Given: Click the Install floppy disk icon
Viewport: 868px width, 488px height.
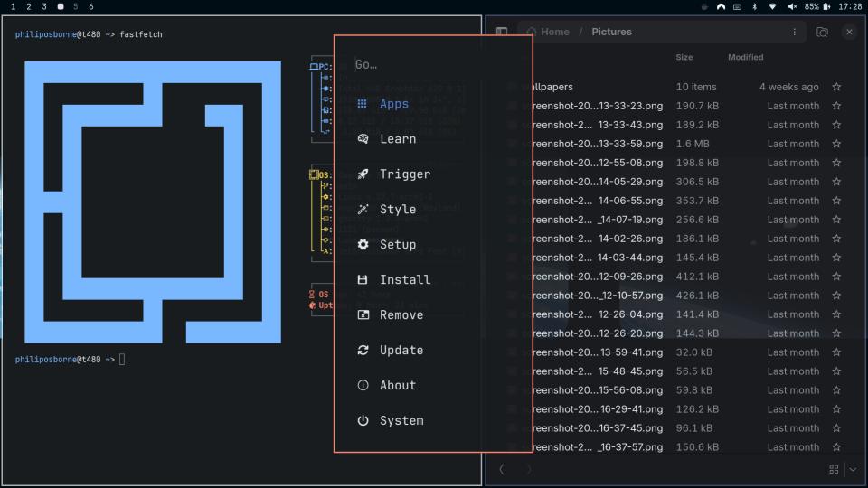Looking at the screenshot, I should (363, 280).
